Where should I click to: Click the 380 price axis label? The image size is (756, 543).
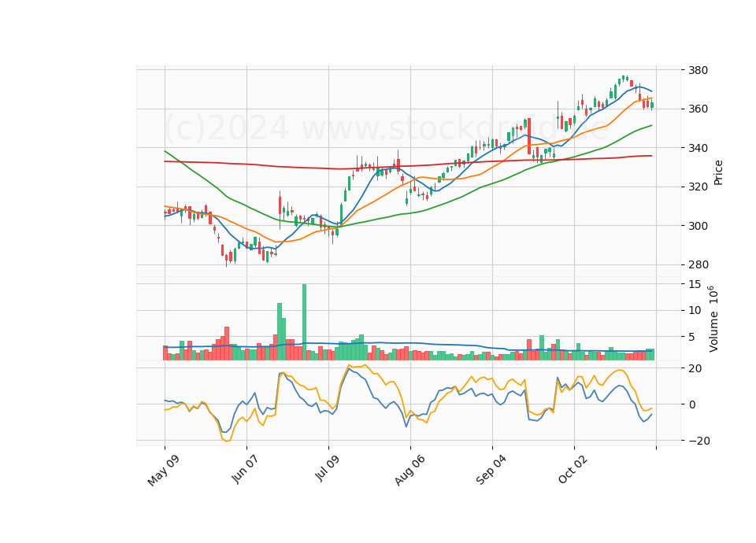tap(699, 70)
